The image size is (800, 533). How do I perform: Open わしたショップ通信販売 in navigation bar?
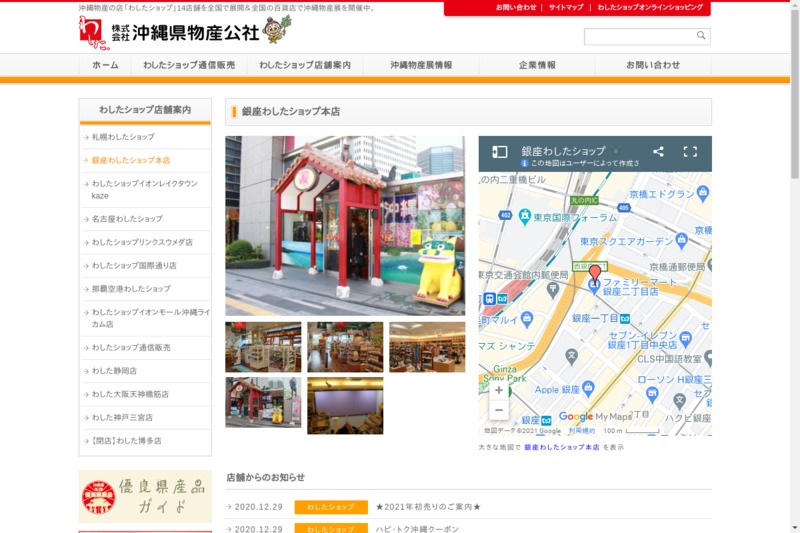tap(189, 65)
